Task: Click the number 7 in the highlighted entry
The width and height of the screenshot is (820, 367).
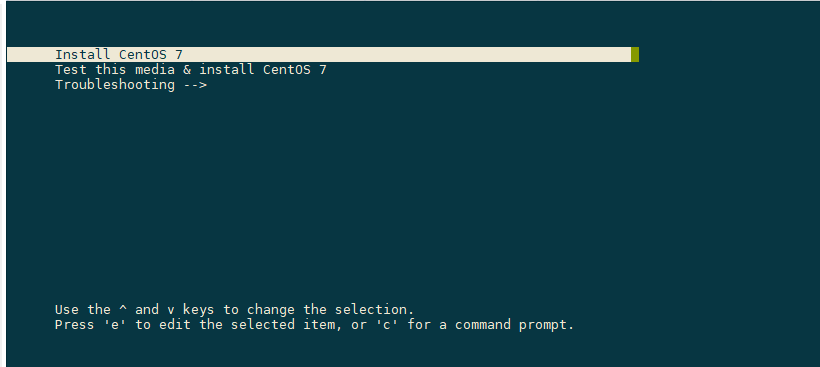Action: tap(179, 54)
